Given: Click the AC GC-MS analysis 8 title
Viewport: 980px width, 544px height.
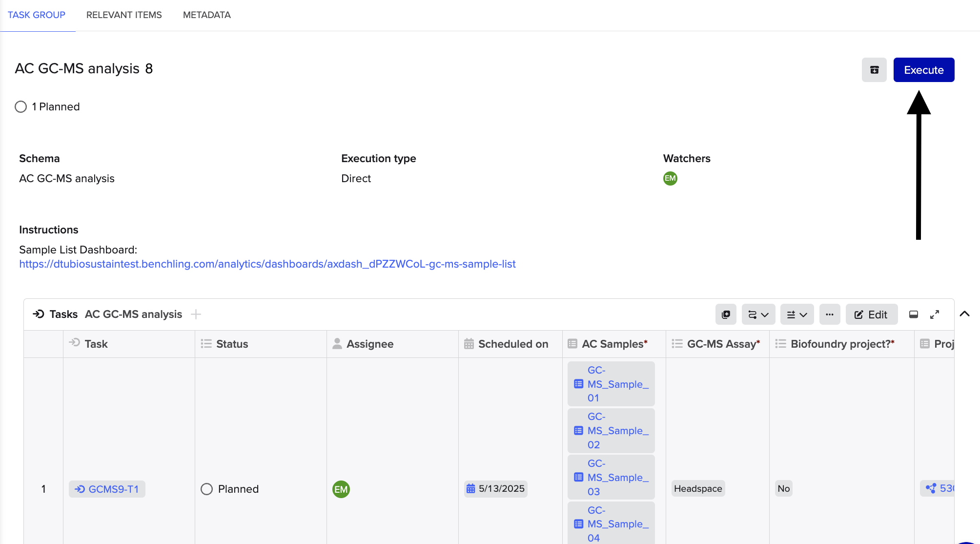Looking at the screenshot, I should pyautogui.click(x=84, y=68).
